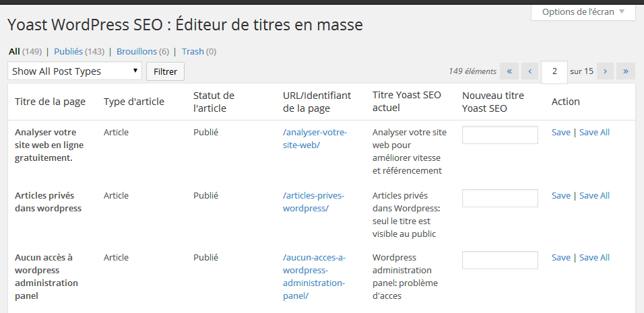Screen dimensions: 644x313
Task: Click 'Publié' status in Analyser votre site row
Action: [205, 132]
